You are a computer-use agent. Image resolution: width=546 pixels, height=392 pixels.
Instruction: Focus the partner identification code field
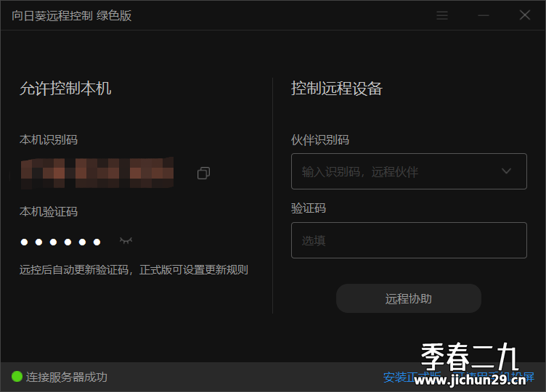pos(409,171)
